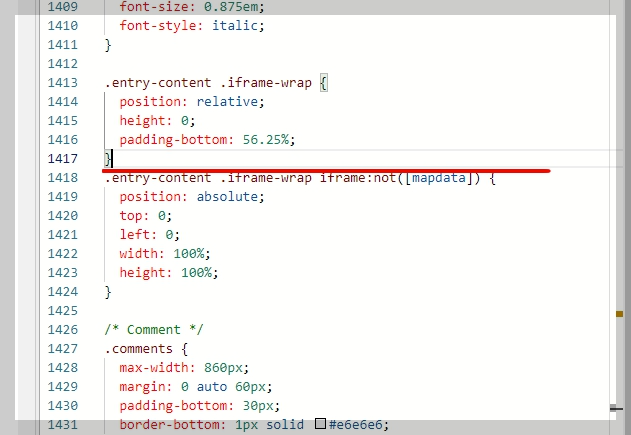Click the dark cursor-position marker in the scrollbar
This screenshot has width=631, height=435.
tap(616, 408)
